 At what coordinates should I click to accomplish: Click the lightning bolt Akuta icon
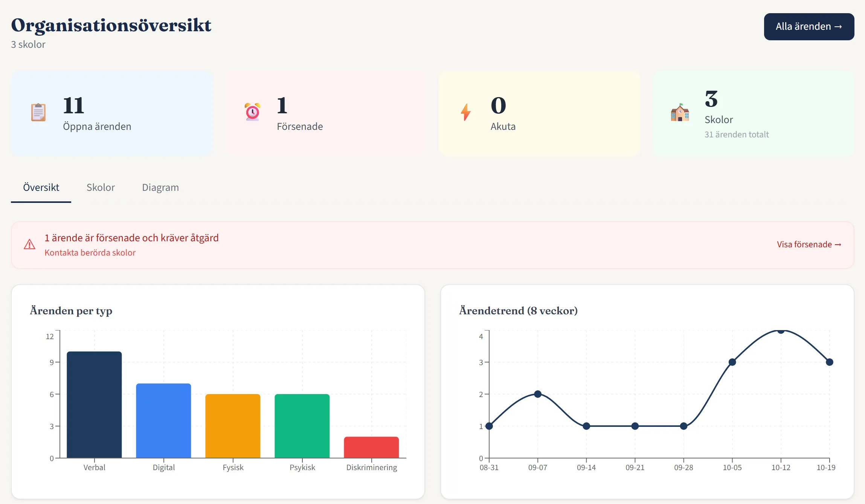point(466,112)
